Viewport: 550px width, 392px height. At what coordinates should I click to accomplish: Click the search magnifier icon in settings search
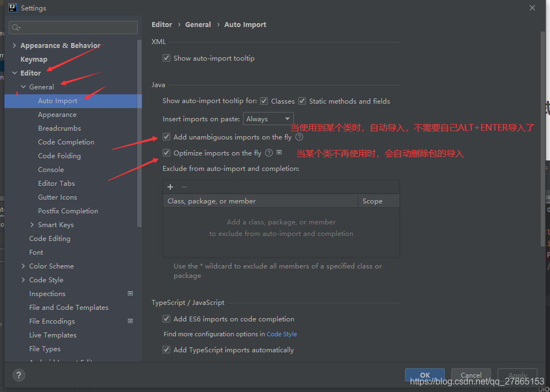coord(16,28)
